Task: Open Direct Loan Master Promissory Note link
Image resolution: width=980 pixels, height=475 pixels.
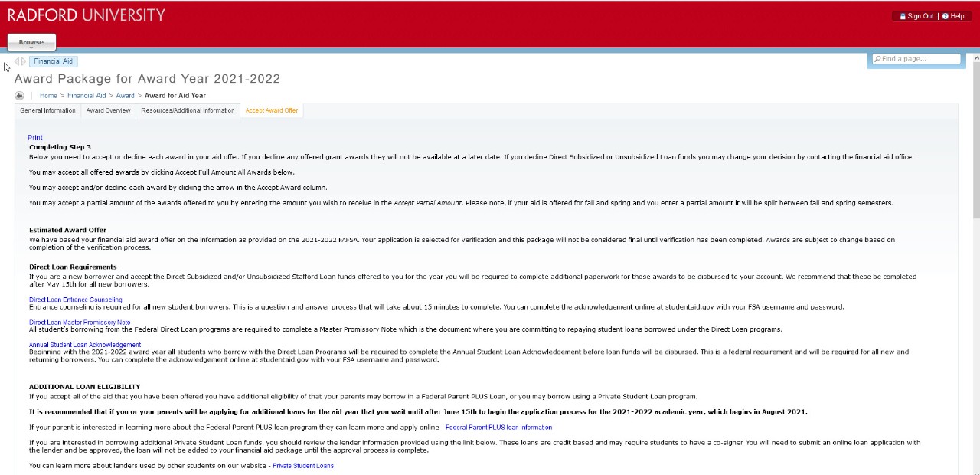Action: tap(80, 323)
